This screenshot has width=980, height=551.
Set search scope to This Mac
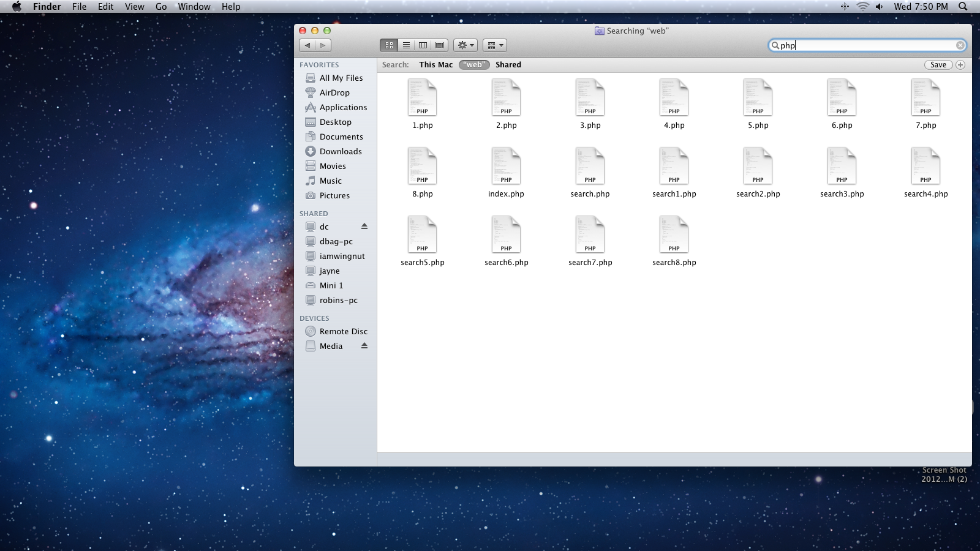(435, 65)
